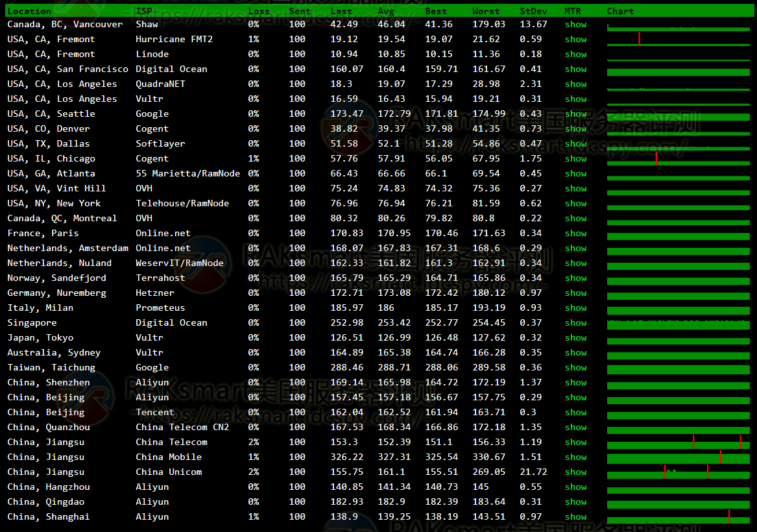Select the last value 288.46 for Taichung
The image size is (757, 532).
click(x=346, y=367)
